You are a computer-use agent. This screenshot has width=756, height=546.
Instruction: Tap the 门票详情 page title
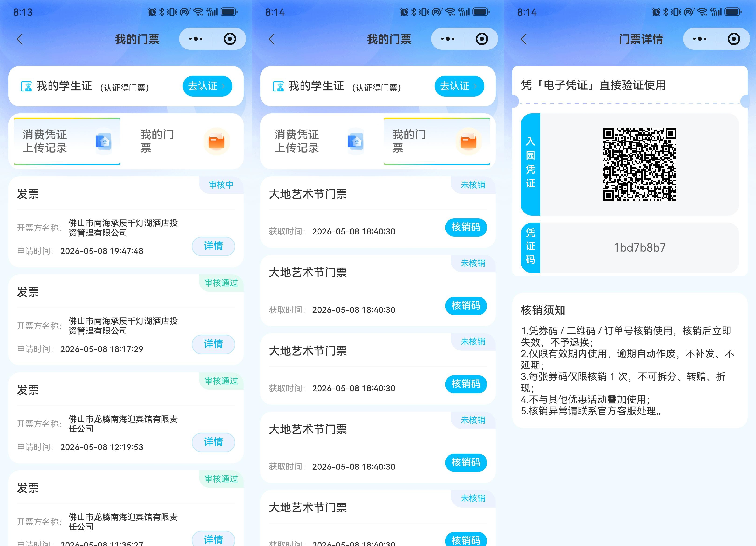click(641, 39)
